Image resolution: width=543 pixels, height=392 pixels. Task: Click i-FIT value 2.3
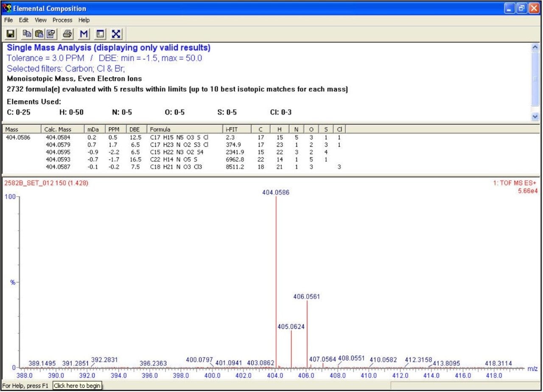click(x=230, y=137)
